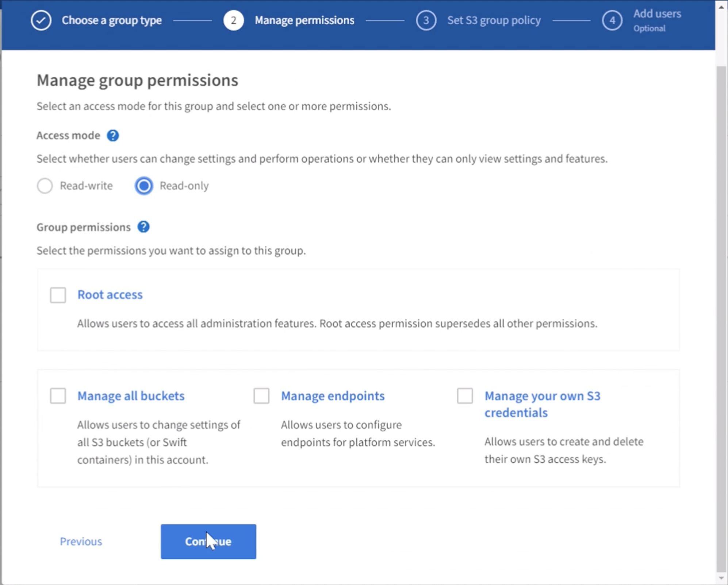Viewport: 728px width, 585px height.
Task: Click the Continue button
Action: click(208, 542)
